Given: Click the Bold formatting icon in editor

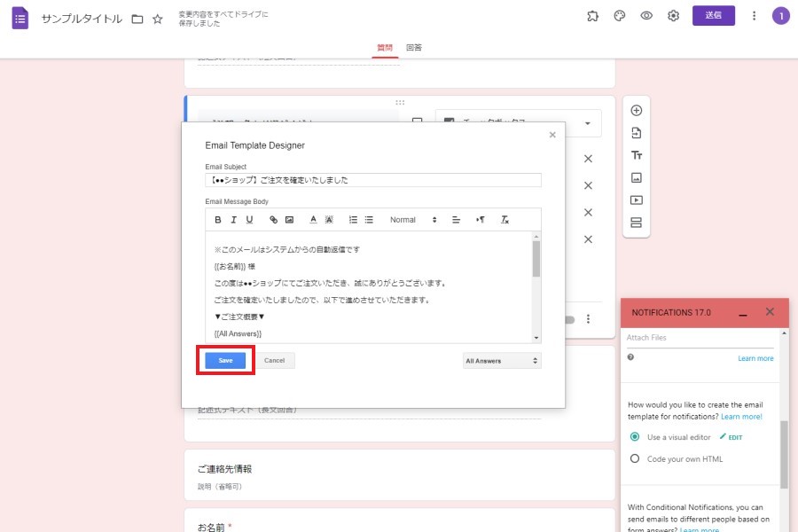Looking at the screenshot, I should [x=218, y=220].
